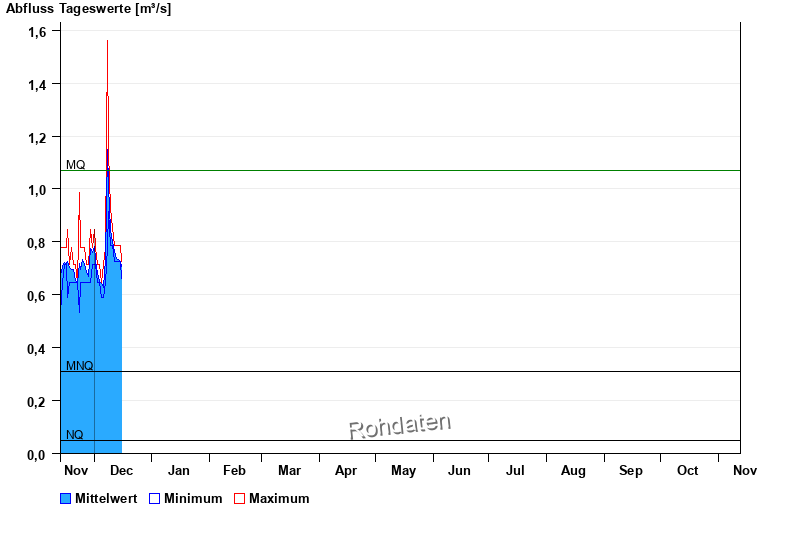The image size is (800, 550).
Task: Click the 1,6 y-axis value
Action: (x=37, y=32)
